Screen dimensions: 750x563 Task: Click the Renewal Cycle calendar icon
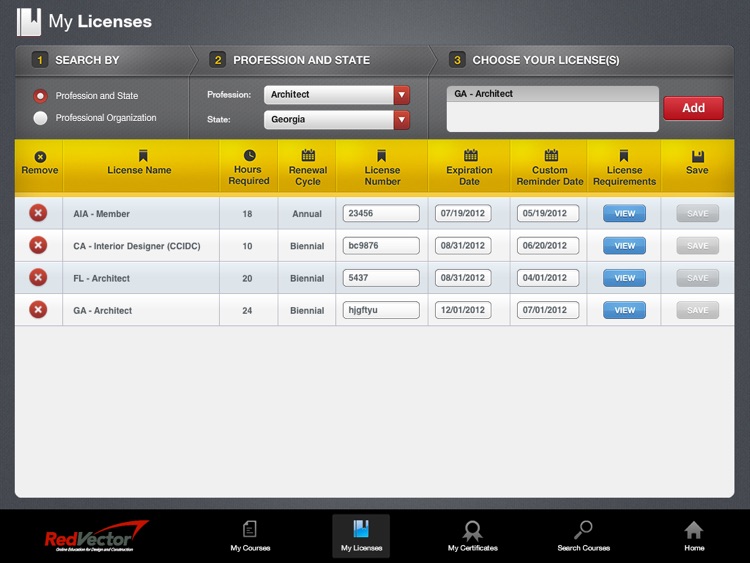click(308, 155)
